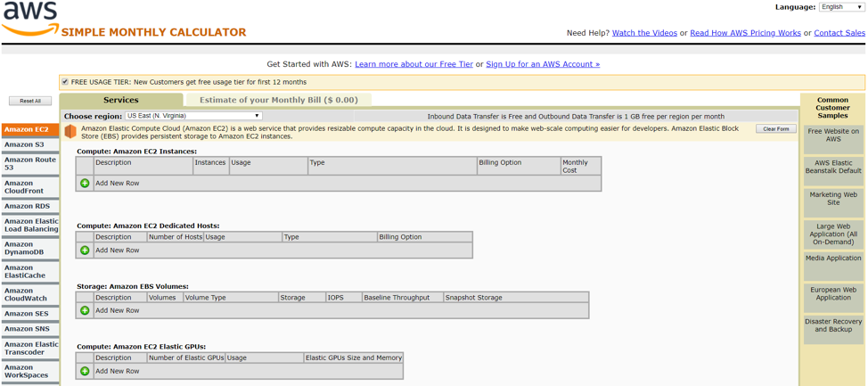This screenshot has width=868, height=386.
Task: Load the Marketing Web Site sample
Action: (x=833, y=202)
